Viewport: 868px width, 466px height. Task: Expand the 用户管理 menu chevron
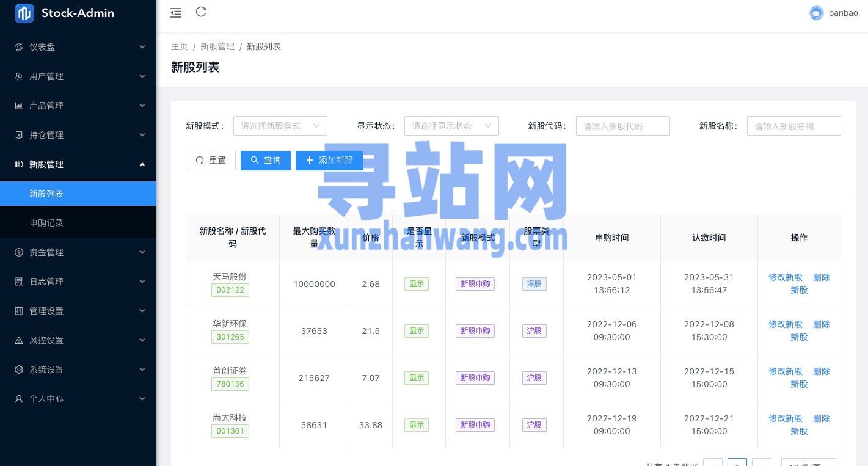(x=142, y=76)
